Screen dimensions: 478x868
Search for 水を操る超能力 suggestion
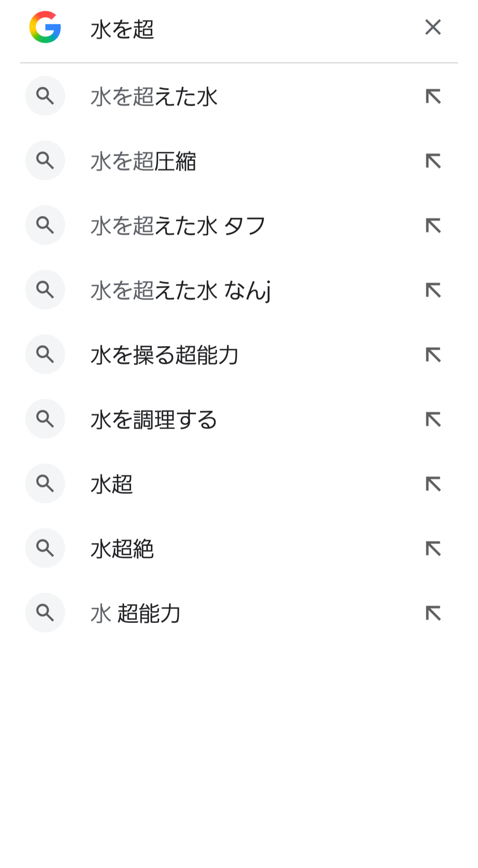(x=165, y=355)
